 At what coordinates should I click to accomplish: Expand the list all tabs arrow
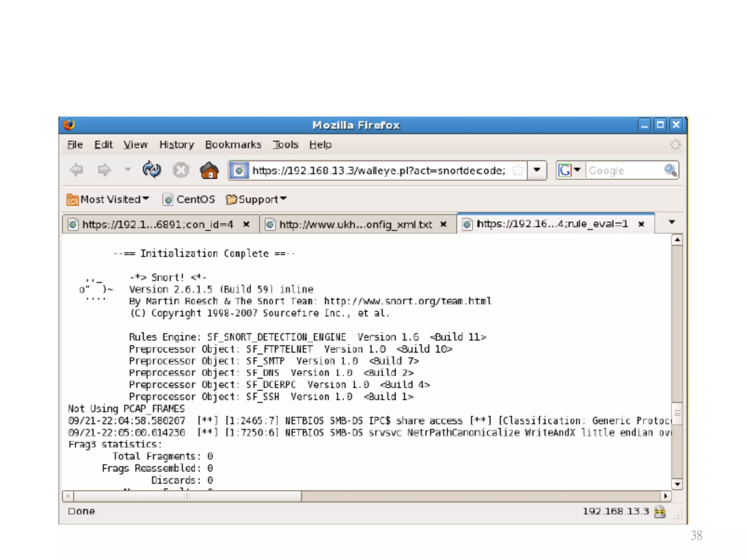(672, 222)
